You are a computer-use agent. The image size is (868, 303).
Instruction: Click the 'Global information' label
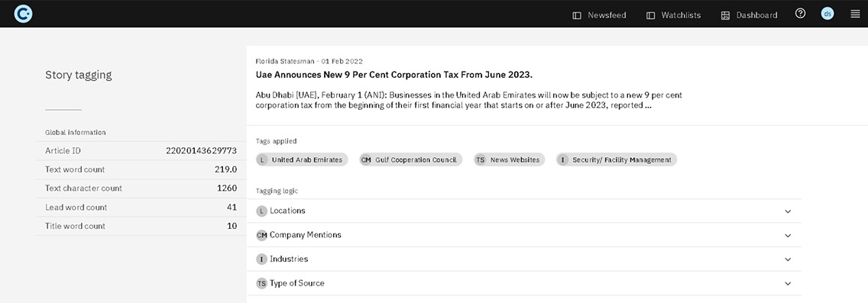pos(76,132)
